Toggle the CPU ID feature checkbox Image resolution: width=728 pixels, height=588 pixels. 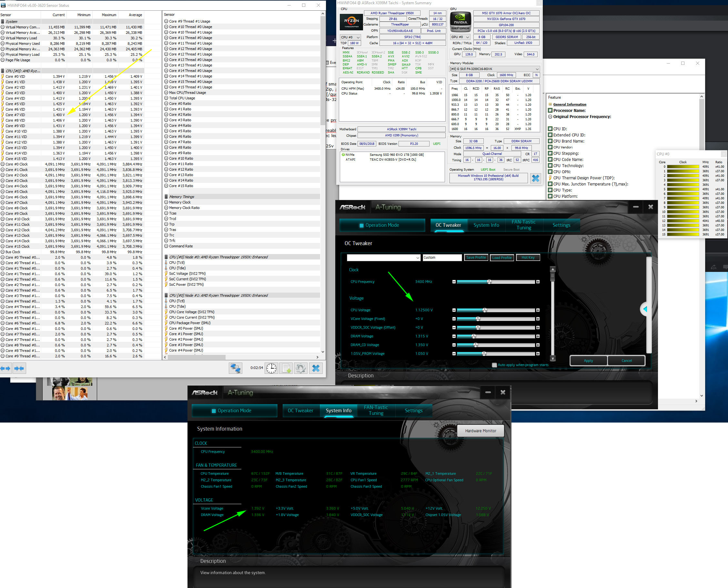point(551,129)
